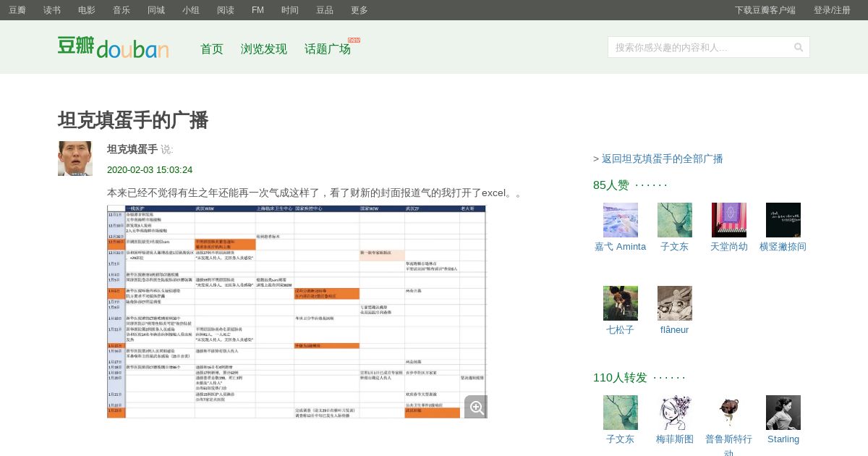The height and width of the screenshot is (456, 868).
Task: Open 坦克填蛋手's avatar picture
Action: 75,159
